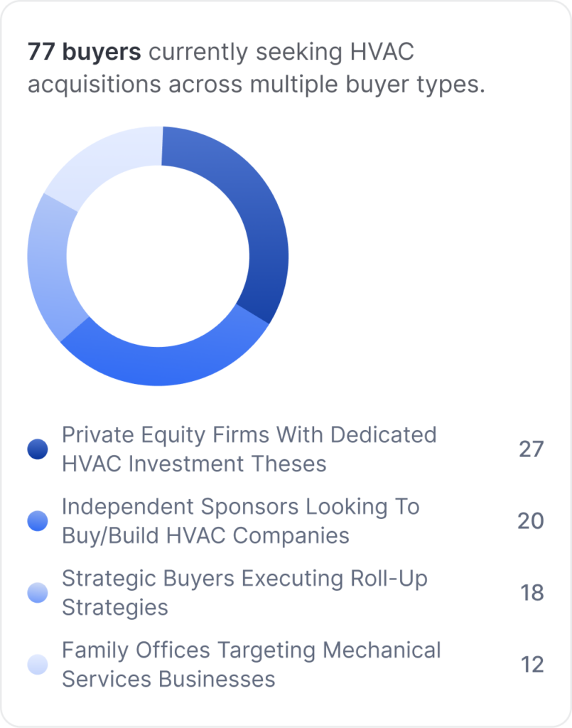Click the Independent Sponsors legend dot
The image size is (572, 728).
pyautogui.click(x=38, y=521)
